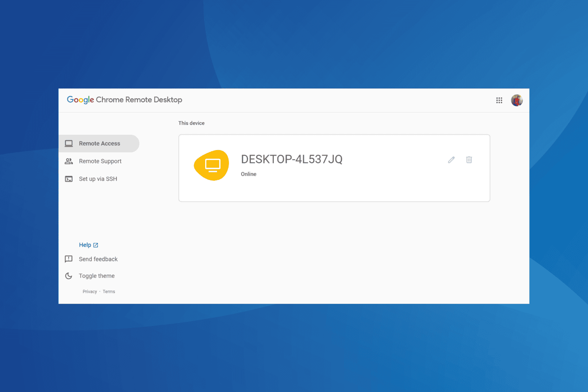Open the Terms link
The image size is (588, 392).
(109, 292)
